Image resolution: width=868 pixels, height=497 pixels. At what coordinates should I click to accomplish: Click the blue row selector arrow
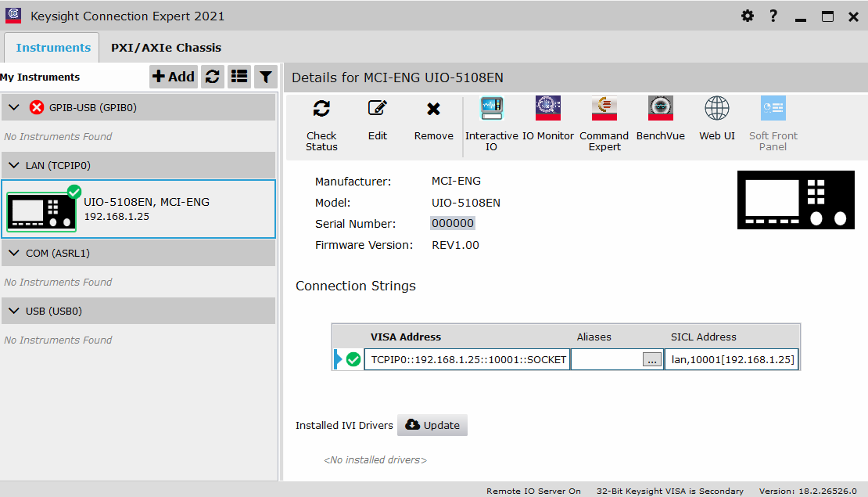339,359
